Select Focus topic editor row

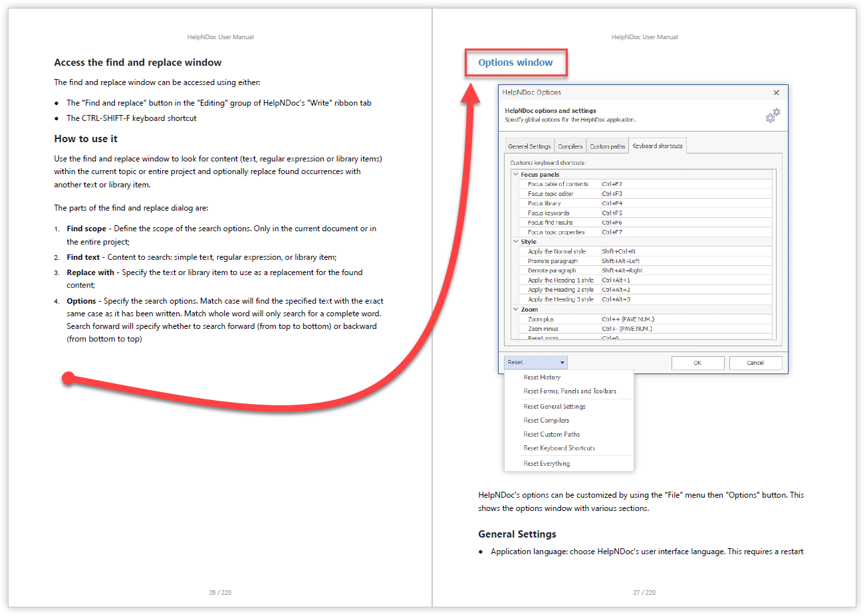tap(646, 194)
